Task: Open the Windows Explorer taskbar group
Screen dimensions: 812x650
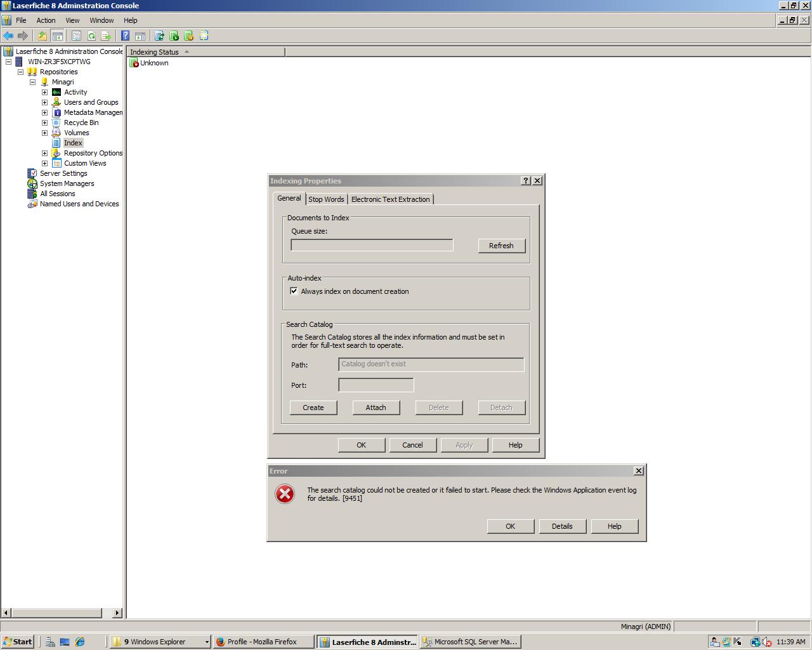Action: [x=160, y=642]
